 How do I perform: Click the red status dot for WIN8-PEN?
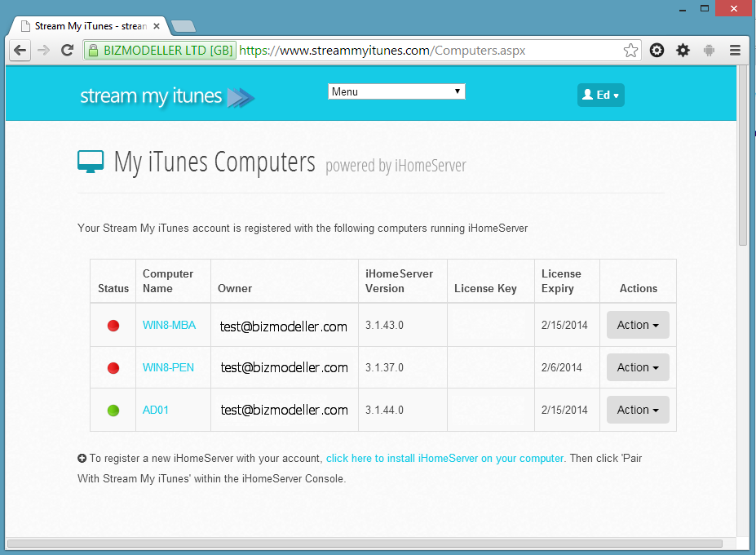pos(113,368)
